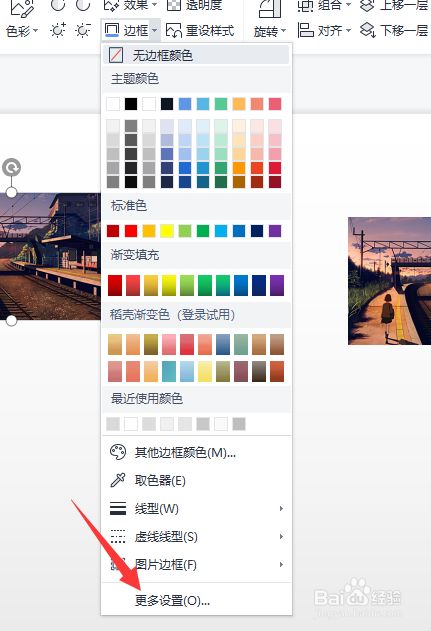The width and height of the screenshot is (431, 631).
Task: Choose teal 稻壳渐变色 swatch in second row
Action: 169,371
